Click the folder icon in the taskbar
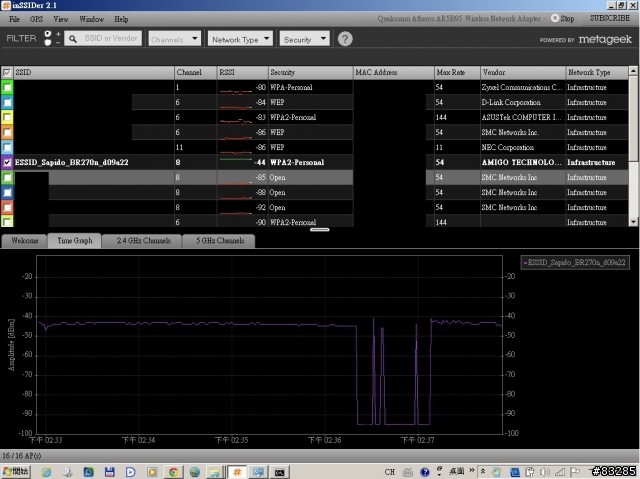Image resolution: width=640 pixels, height=479 pixels. coord(215,472)
